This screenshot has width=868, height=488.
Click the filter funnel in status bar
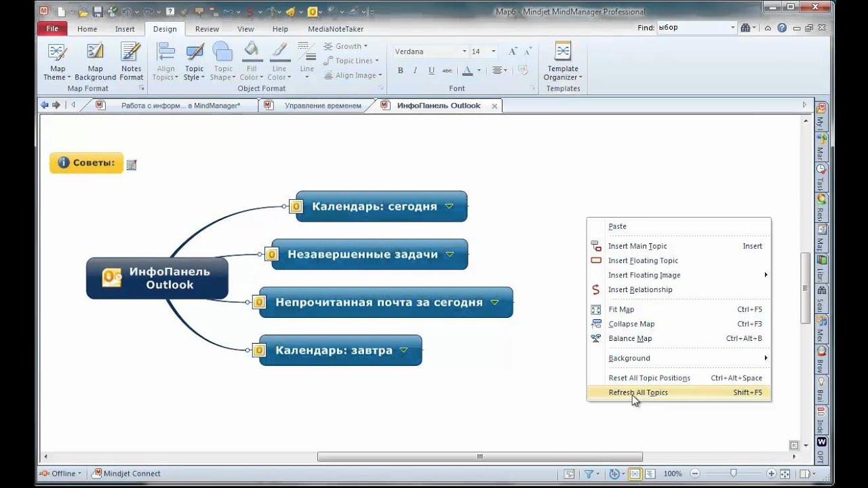(589, 474)
